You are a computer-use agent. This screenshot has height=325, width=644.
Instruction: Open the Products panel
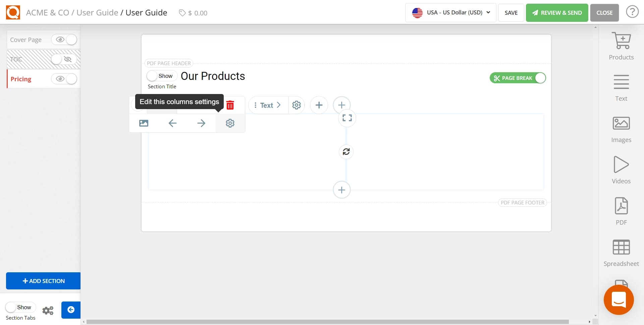621,46
